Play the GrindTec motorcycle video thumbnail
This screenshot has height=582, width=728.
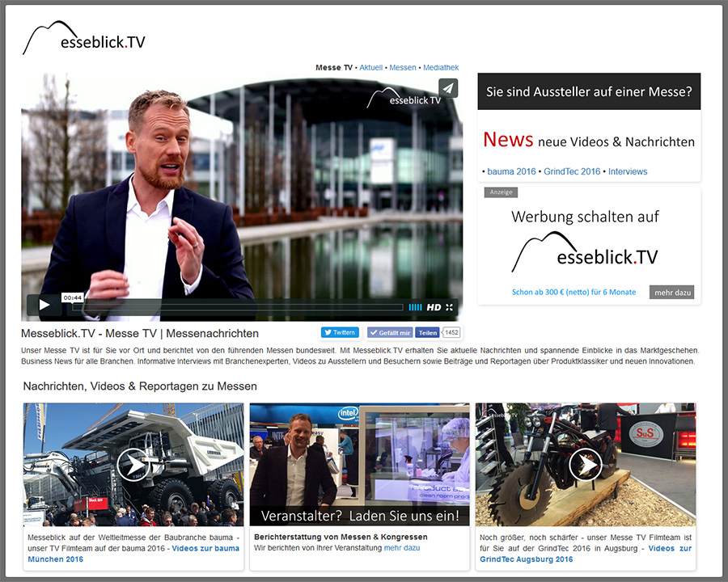point(584,463)
